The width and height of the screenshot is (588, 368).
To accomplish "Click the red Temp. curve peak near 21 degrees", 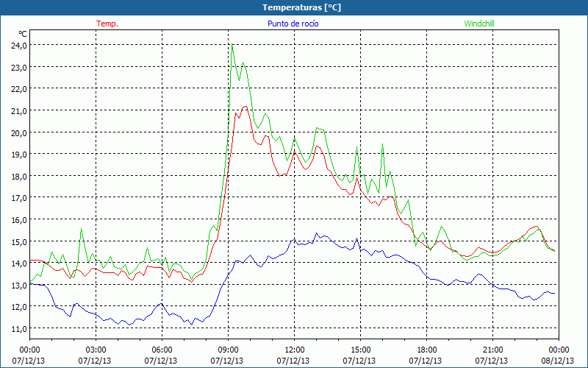I will (245, 107).
